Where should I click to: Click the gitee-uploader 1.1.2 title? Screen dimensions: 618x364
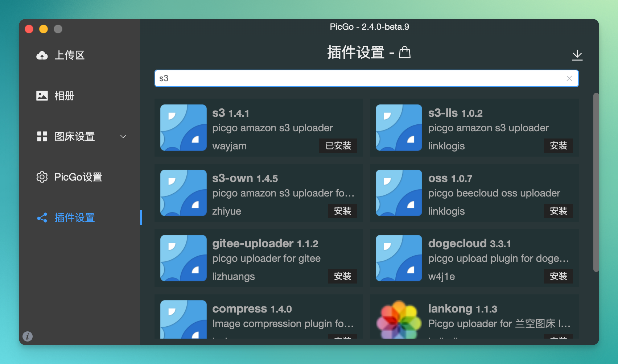265,244
